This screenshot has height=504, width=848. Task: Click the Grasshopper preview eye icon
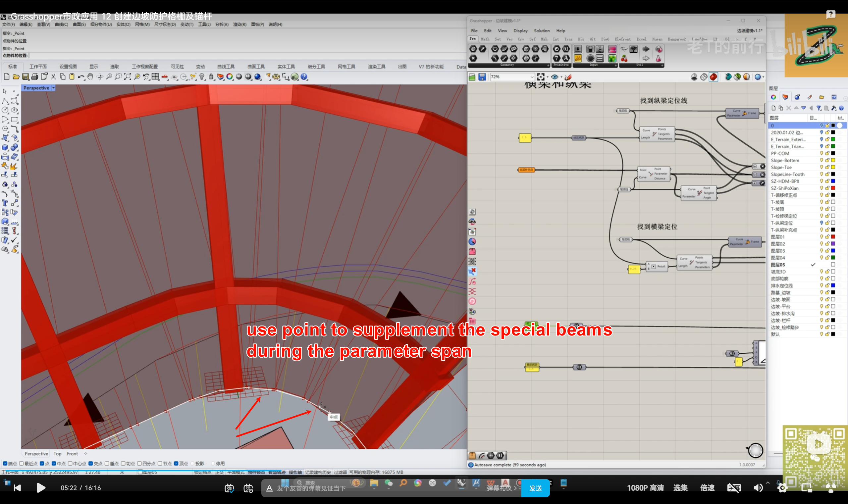(x=555, y=77)
